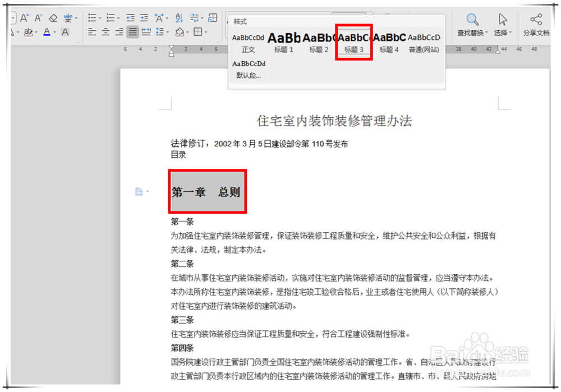Click the page icon beside 第一章 heading

[140, 191]
